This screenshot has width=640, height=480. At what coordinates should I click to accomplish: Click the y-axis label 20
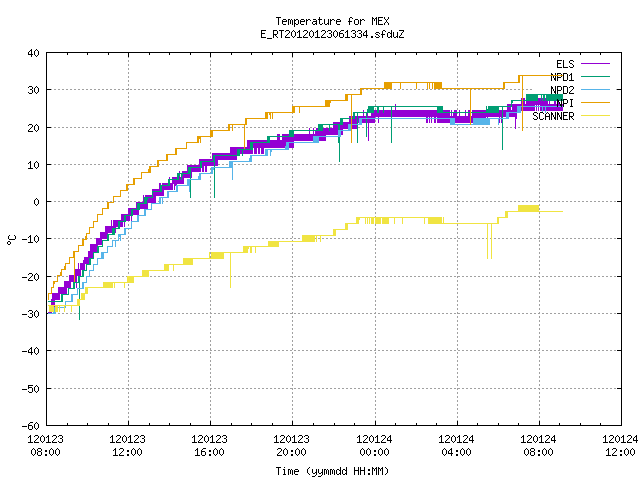pyautogui.click(x=33, y=128)
